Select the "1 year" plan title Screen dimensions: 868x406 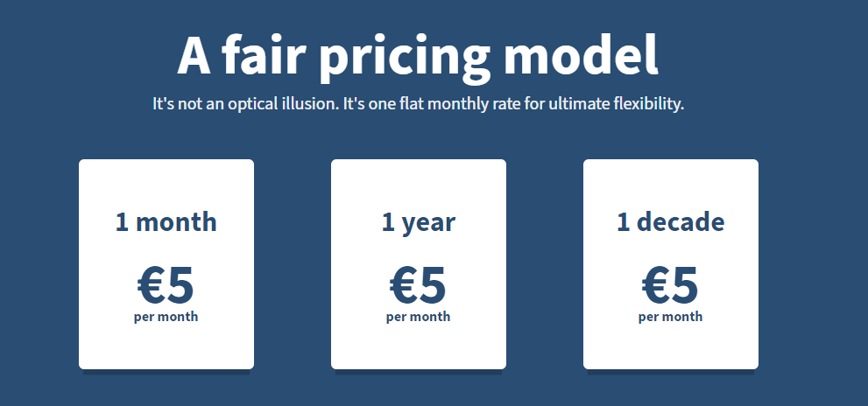point(419,222)
